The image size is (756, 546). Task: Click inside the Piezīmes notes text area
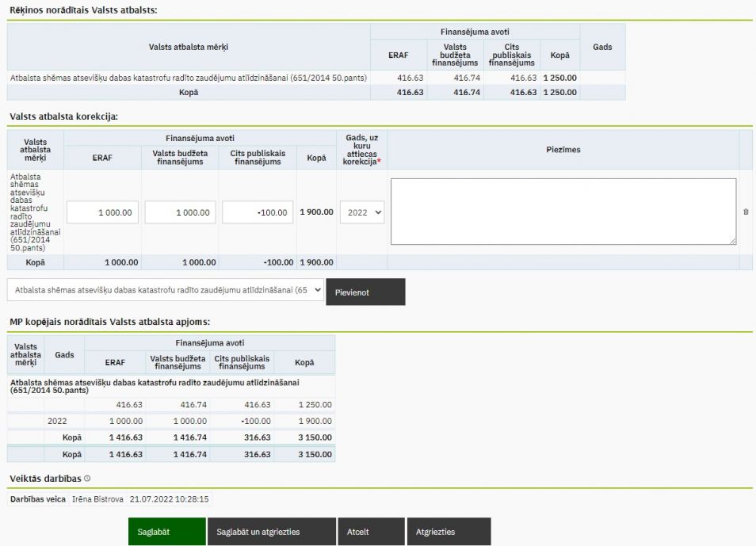click(x=563, y=212)
